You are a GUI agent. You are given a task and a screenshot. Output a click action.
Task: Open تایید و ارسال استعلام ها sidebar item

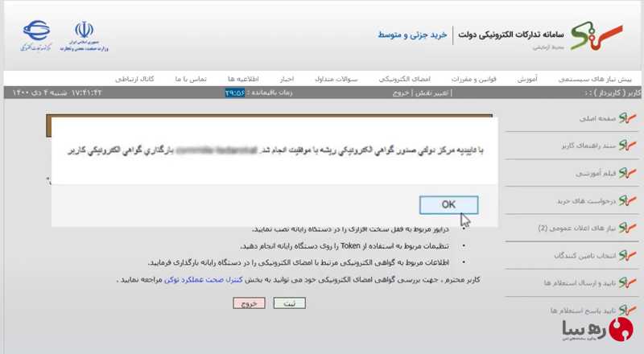click(580, 283)
